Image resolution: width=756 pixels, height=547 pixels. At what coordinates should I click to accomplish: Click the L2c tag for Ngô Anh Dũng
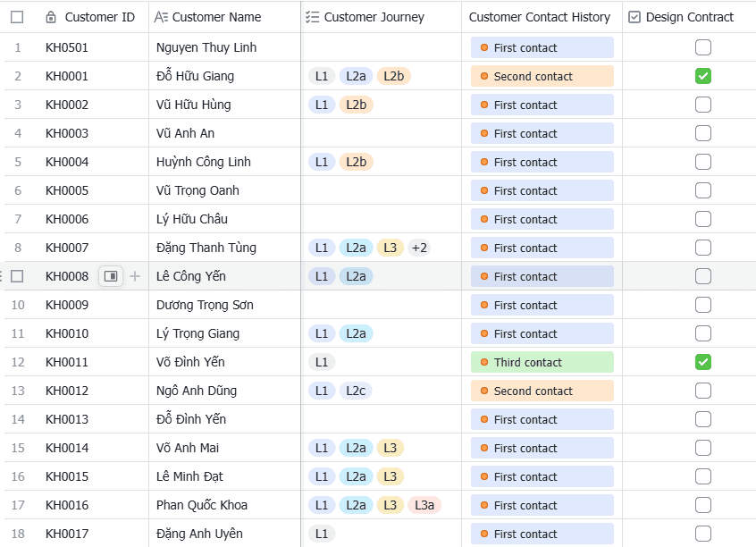356,391
